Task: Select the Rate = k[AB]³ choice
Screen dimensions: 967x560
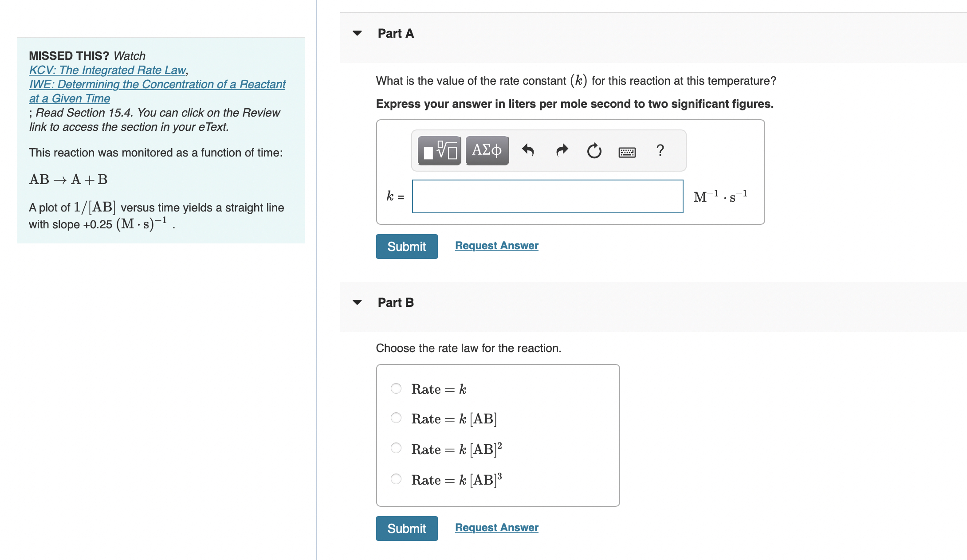Action: click(396, 478)
